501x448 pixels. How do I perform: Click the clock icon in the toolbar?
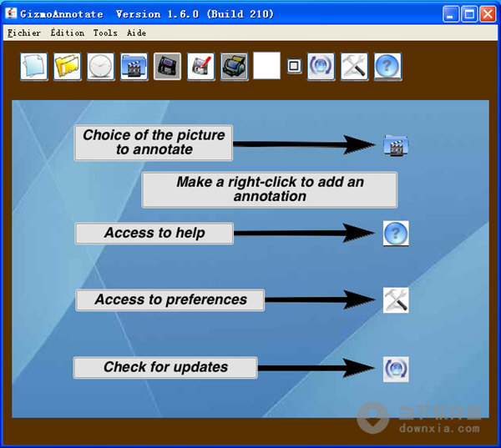101,67
